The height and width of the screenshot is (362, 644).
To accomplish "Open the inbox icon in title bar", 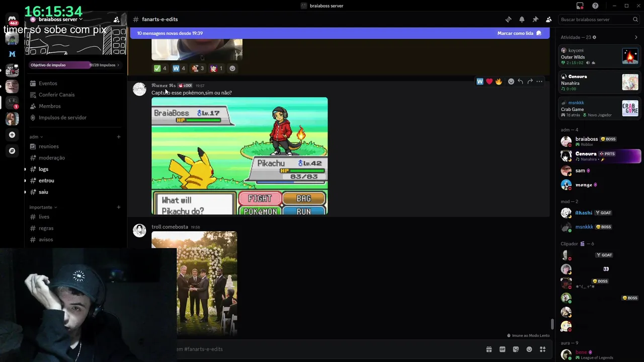I will [x=580, y=6].
